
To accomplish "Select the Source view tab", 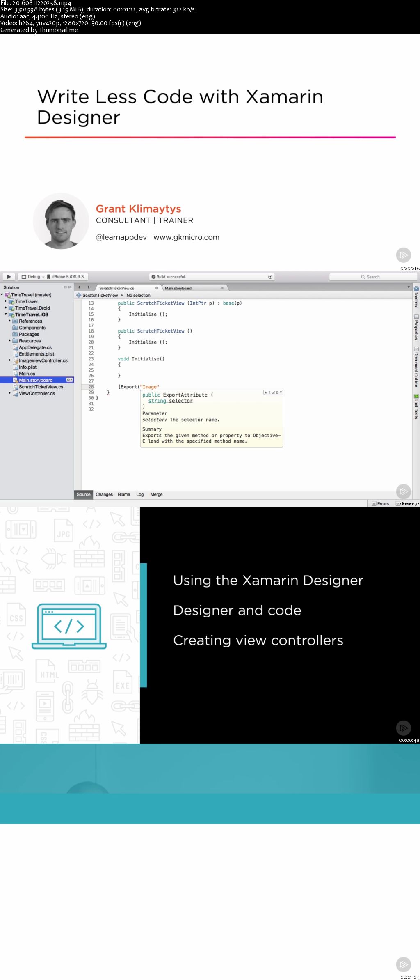I will click(84, 494).
